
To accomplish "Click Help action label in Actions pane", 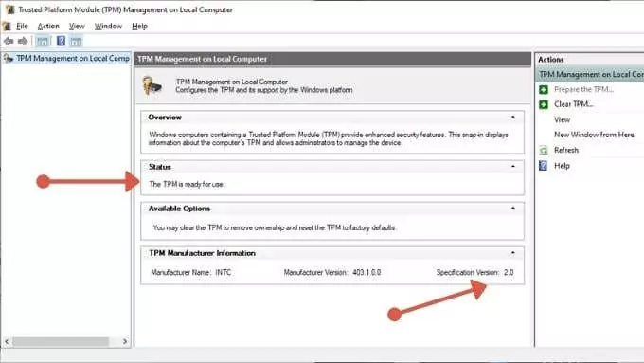I will (x=562, y=166).
